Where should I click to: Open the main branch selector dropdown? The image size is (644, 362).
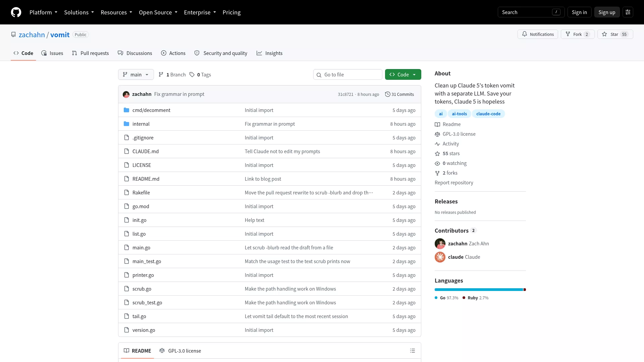[136, 75]
